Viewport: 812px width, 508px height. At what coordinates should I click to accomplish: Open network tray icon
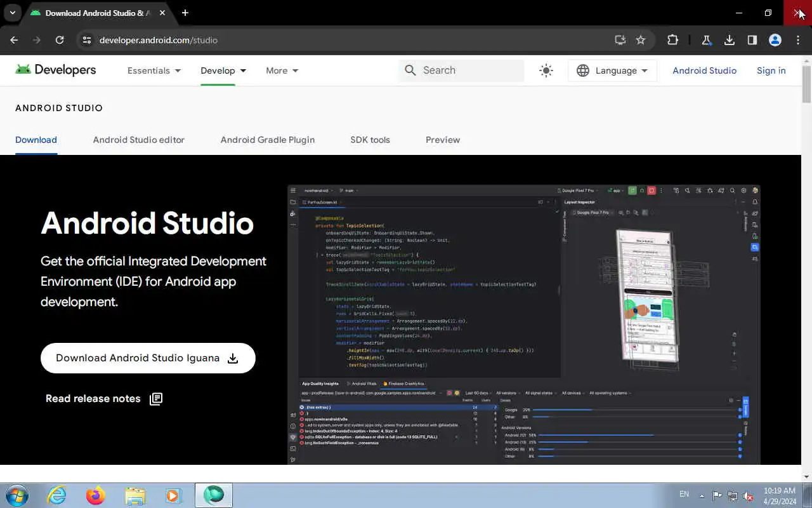[733, 495]
